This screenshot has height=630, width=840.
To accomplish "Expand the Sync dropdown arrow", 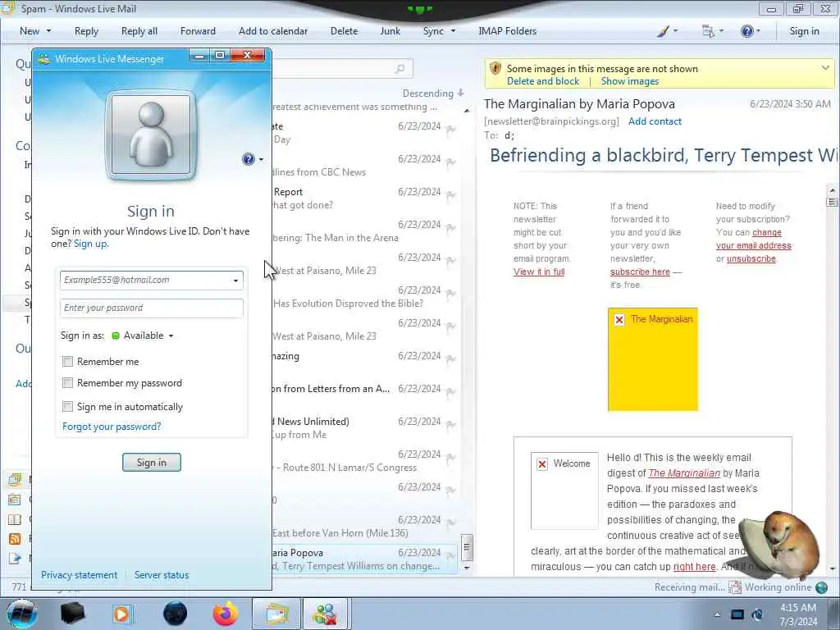I will [x=453, y=31].
